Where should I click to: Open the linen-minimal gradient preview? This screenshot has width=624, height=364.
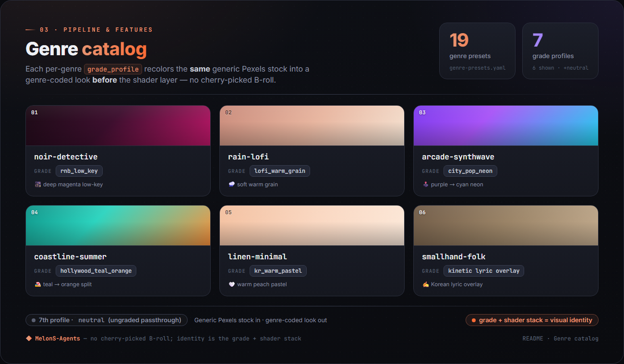pos(312,225)
